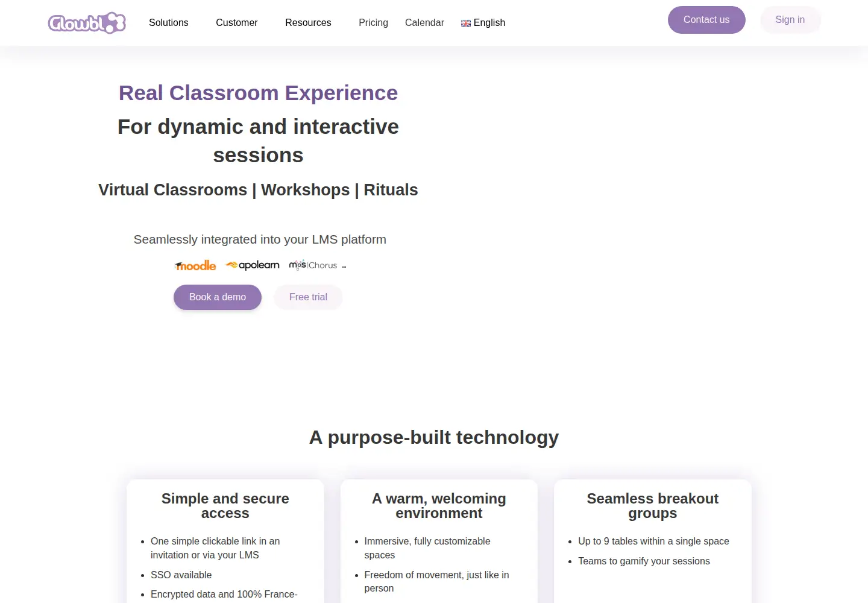Click "Encrypted data and 100% France-" bullet
The height and width of the screenshot is (603, 868).
pyautogui.click(x=224, y=595)
